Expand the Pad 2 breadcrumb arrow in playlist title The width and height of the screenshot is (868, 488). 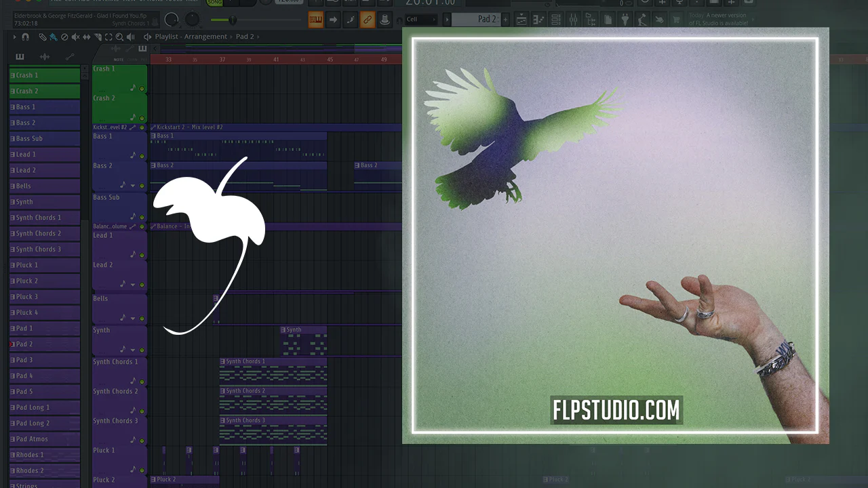pos(258,37)
